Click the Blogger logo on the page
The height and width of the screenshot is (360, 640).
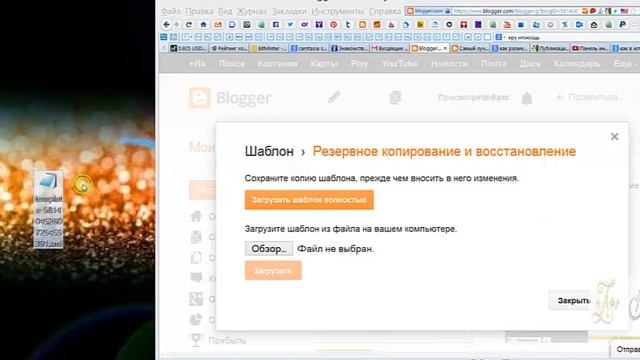click(231, 98)
